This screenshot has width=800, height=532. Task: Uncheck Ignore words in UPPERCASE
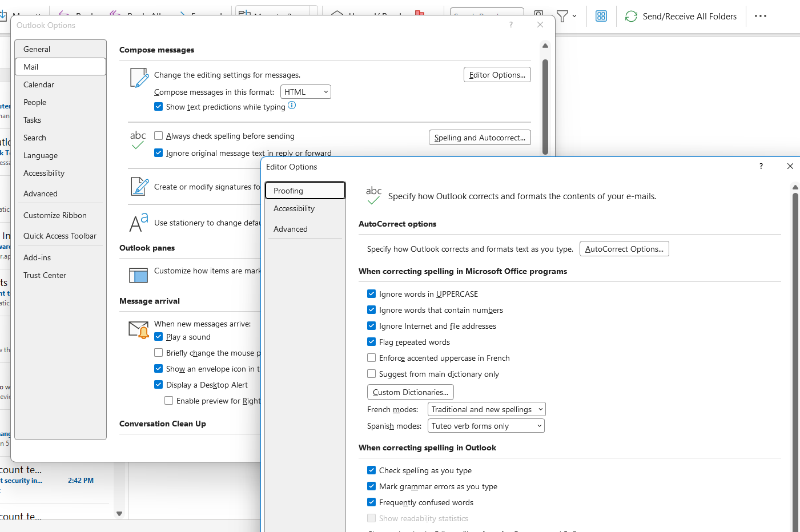click(372, 294)
